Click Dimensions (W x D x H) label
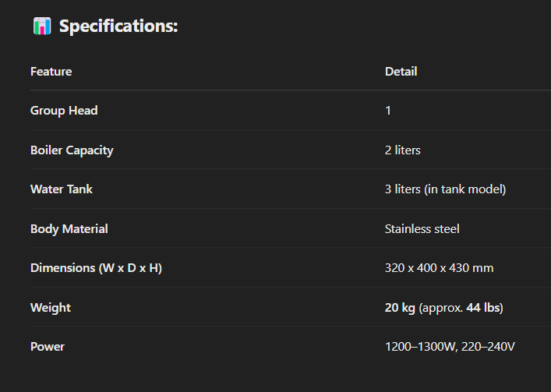The height and width of the screenshot is (392, 551). click(97, 268)
